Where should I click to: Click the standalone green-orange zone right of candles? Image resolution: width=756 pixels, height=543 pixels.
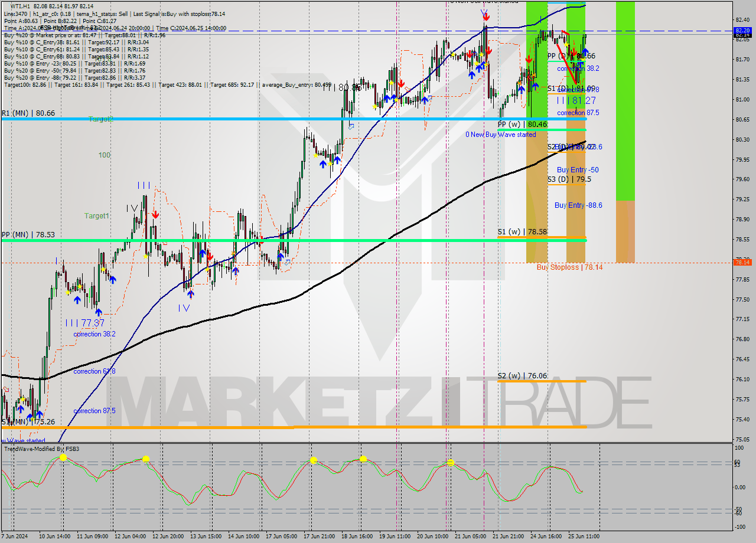[625, 132]
